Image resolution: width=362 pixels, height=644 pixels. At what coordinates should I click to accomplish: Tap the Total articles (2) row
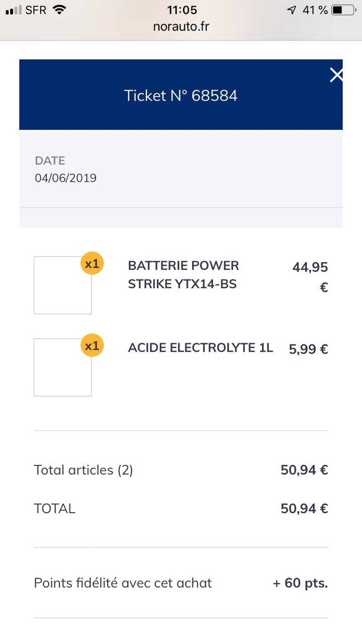83,470
